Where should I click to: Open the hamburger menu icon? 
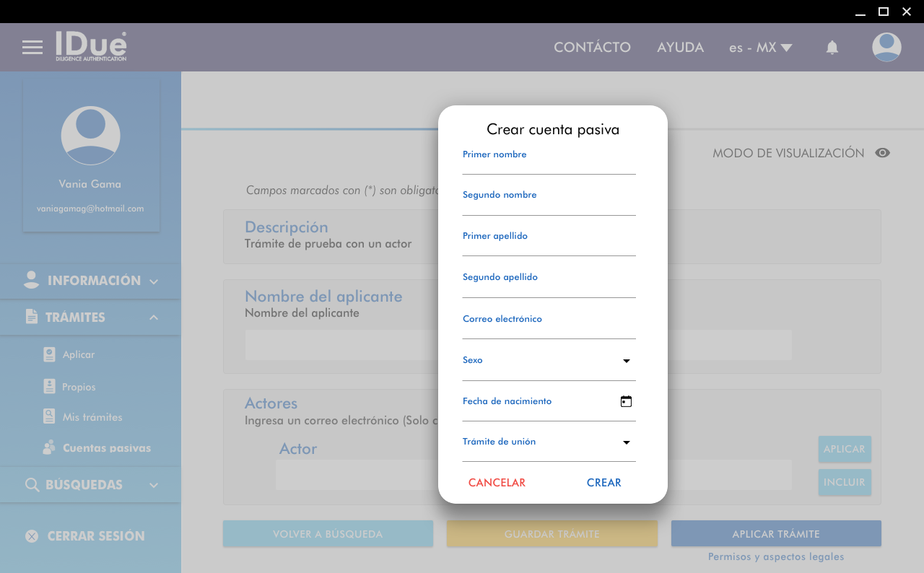(x=32, y=48)
